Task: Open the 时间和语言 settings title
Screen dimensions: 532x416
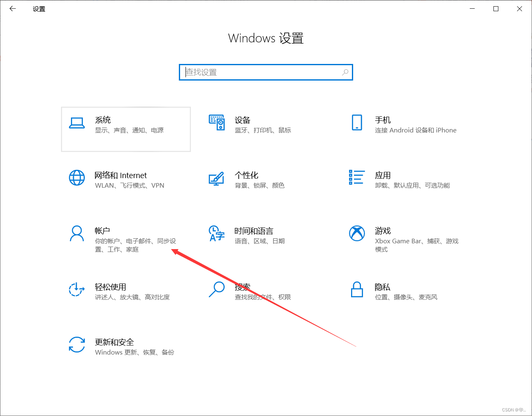Action: (x=254, y=231)
